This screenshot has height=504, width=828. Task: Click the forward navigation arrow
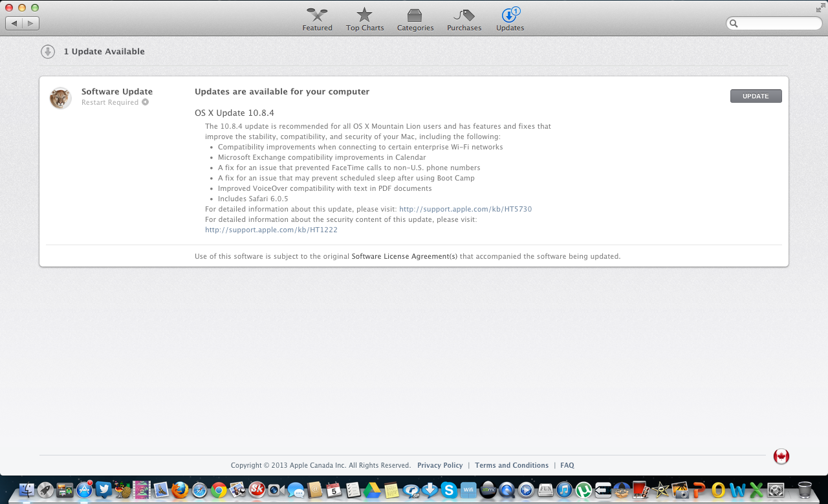pos(31,23)
